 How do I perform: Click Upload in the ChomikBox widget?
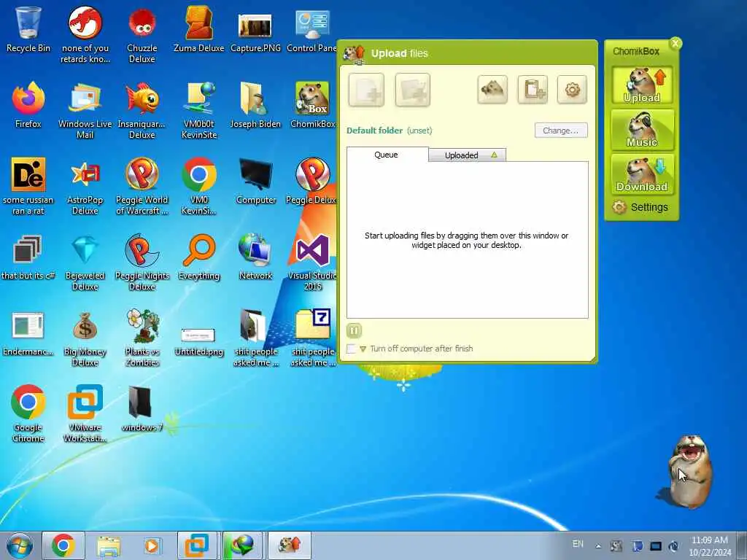(642, 85)
